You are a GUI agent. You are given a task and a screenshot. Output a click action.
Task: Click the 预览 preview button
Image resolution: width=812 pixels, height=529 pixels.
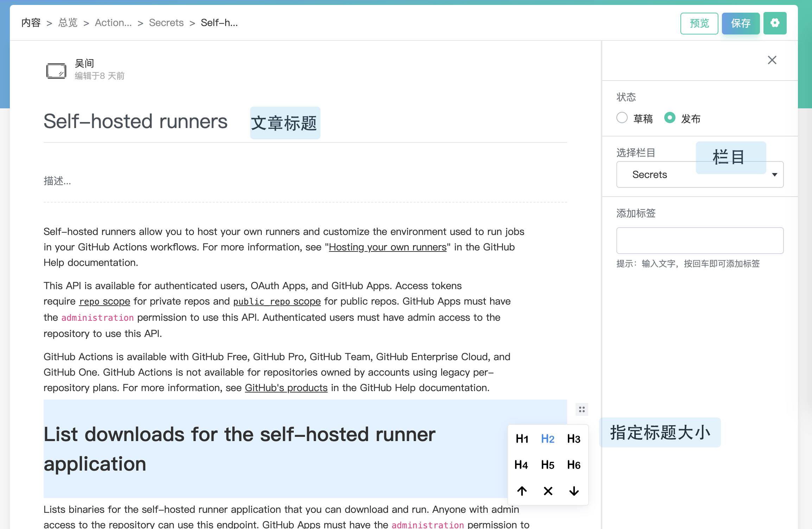(699, 24)
